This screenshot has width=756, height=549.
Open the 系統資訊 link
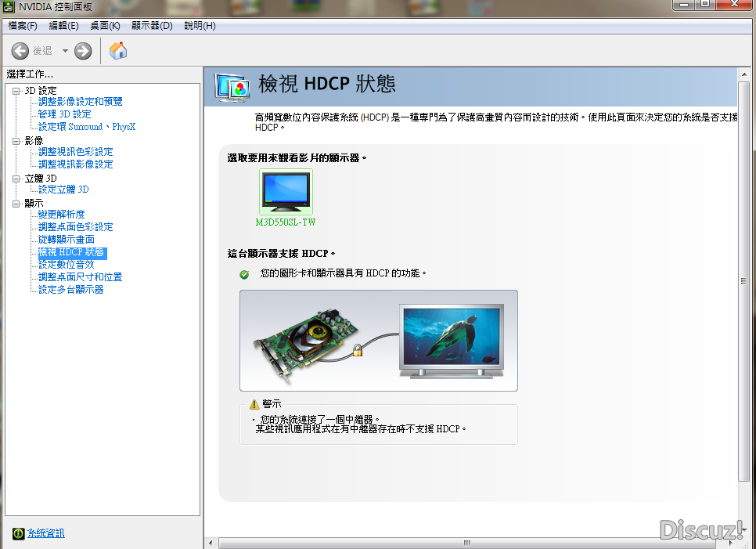click(x=46, y=533)
